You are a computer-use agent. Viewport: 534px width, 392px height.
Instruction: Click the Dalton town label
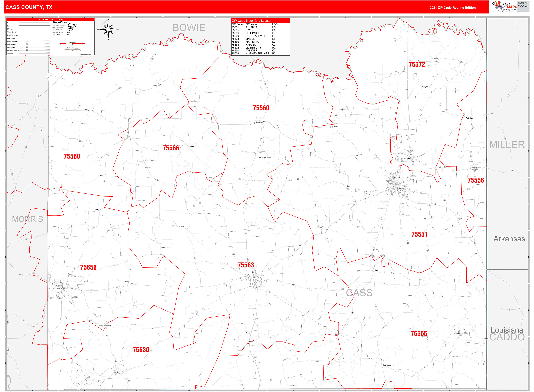[87, 110]
